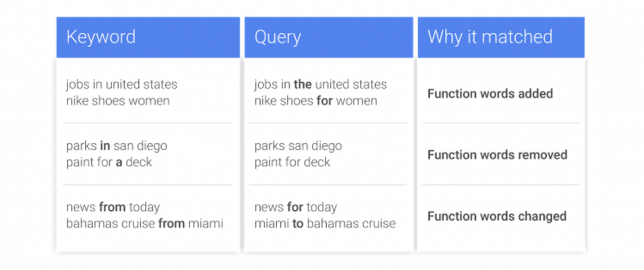Click keyword "jobs in united states"

point(122,85)
